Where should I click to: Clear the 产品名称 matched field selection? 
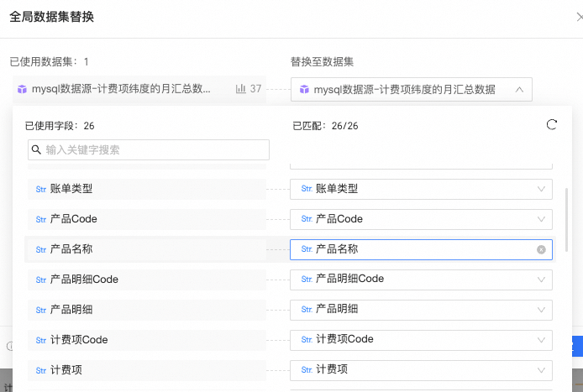coord(541,249)
